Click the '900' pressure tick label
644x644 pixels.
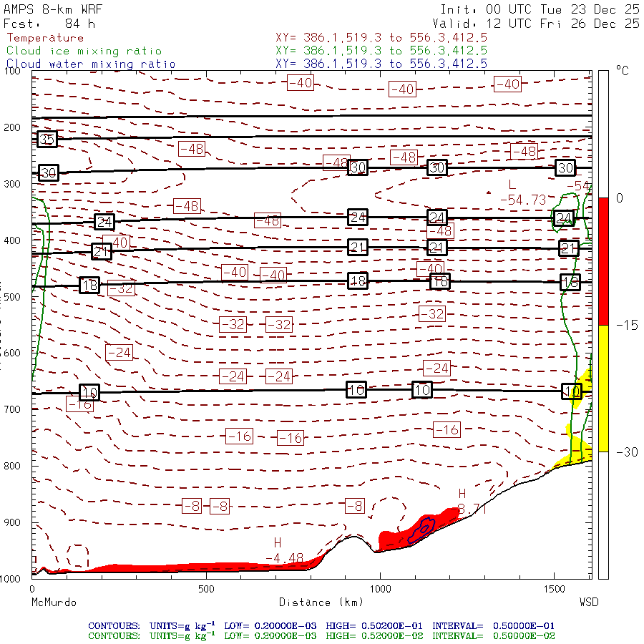pyautogui.click(x=12, y=522)
